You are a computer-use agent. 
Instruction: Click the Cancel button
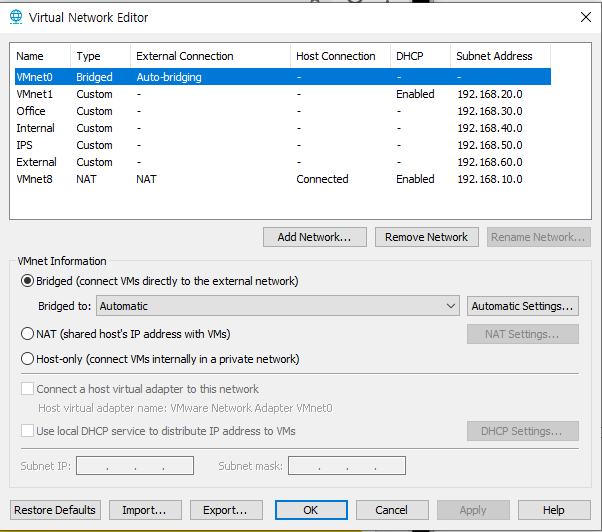pyautogui.click(x=392, y=510)
